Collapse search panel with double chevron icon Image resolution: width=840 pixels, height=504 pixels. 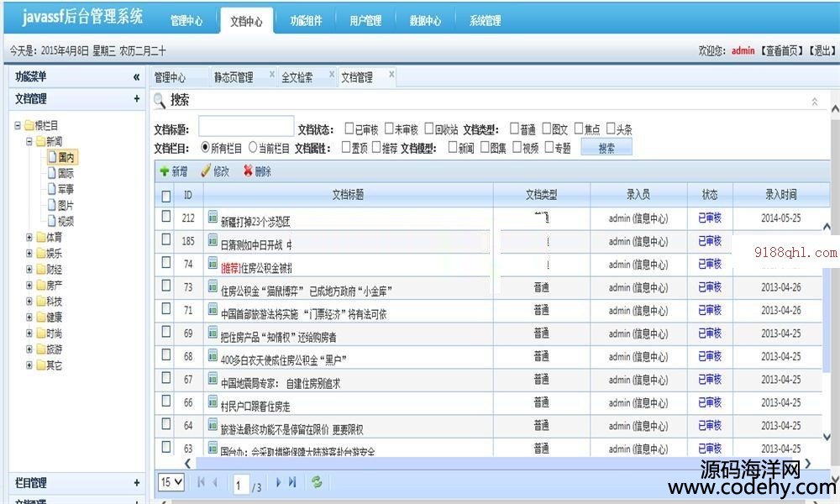814,102
